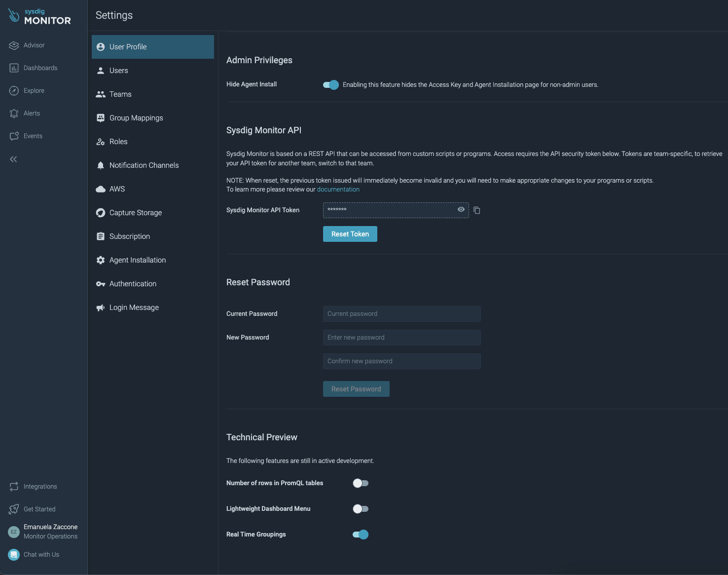
Task: Click the AWS cloud icon
Action: coord(101,189)
